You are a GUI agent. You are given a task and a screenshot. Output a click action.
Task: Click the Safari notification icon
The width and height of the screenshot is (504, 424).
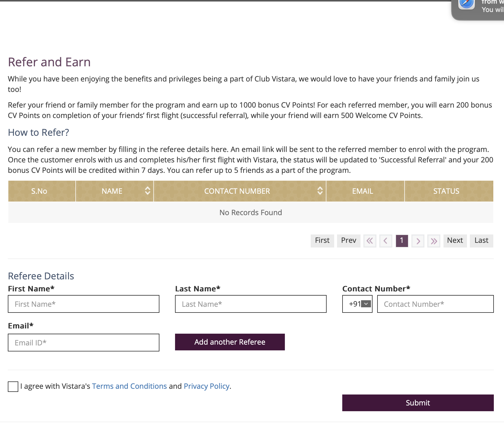coord(466,4)
